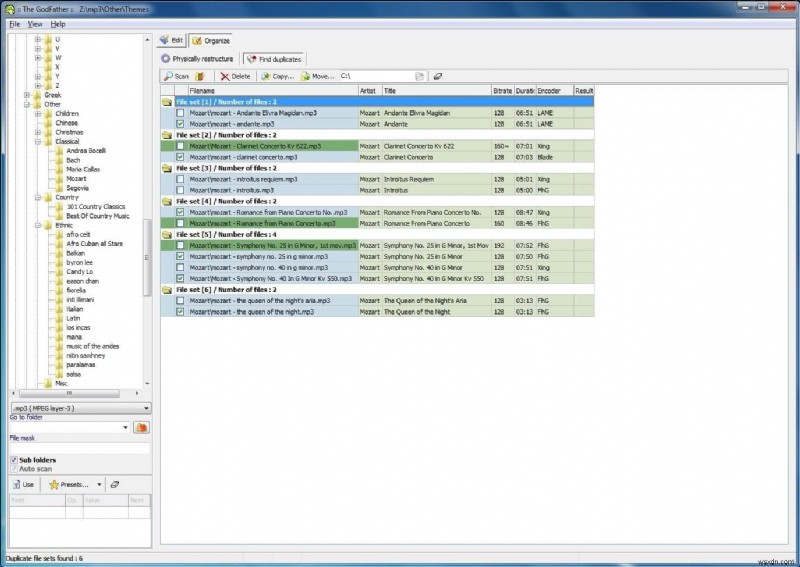800x567 pixels.
Task: Click the Find duplicates icon
Action: 252,59
